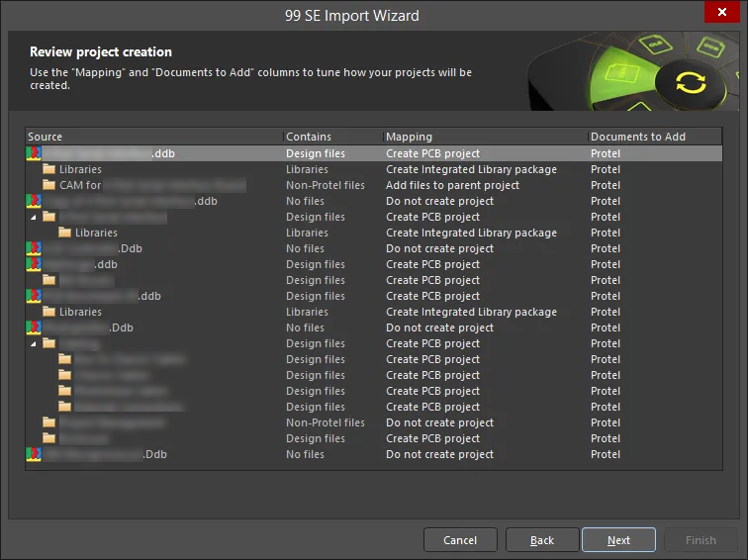This screenshot has width=748, height=560.
Task: Click the sync arrows icon in the header graphic
Action: pyautogui.click(x=691, y=83)
